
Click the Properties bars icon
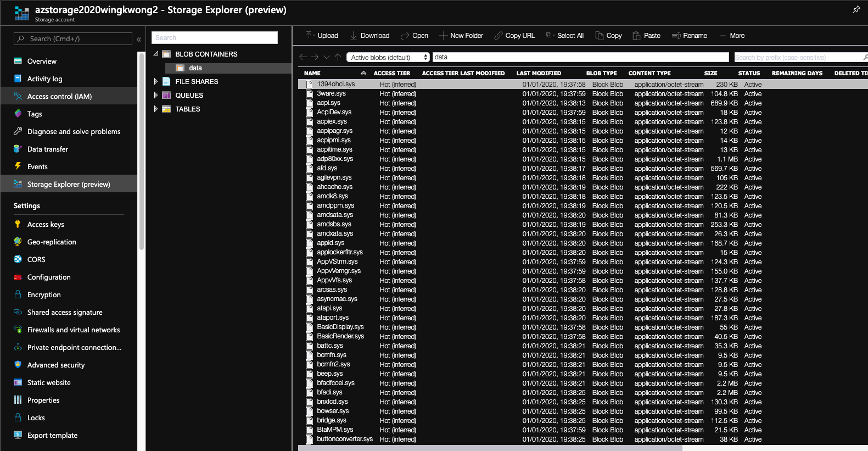(18, 400)
